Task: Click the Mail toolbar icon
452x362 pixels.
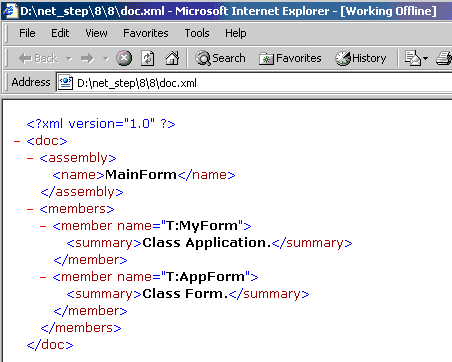Action: 412,58
